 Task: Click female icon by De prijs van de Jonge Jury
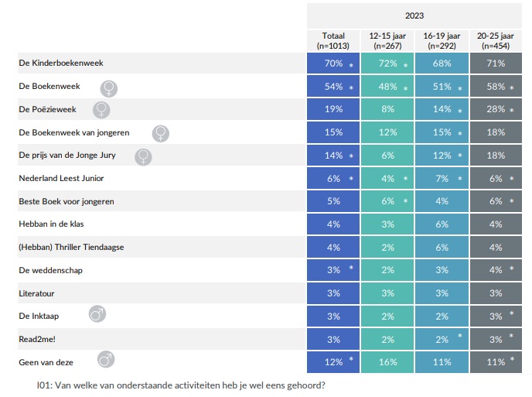[x=143, y=156]
